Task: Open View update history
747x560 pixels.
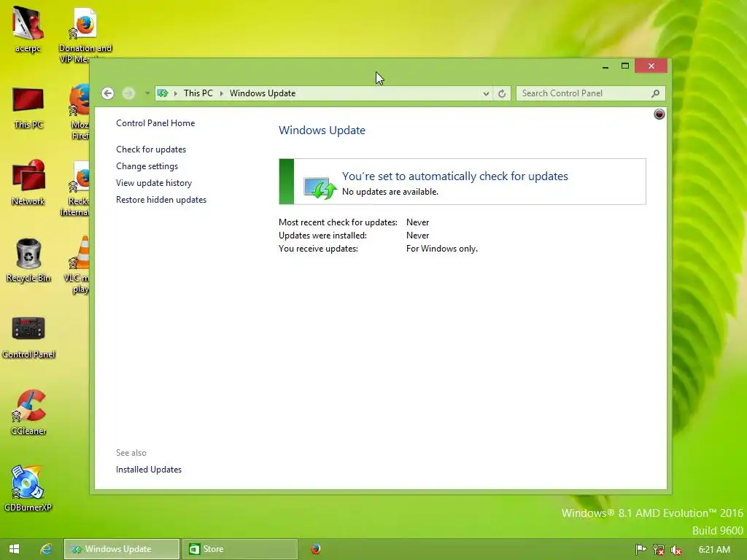Action: point(154,183)
